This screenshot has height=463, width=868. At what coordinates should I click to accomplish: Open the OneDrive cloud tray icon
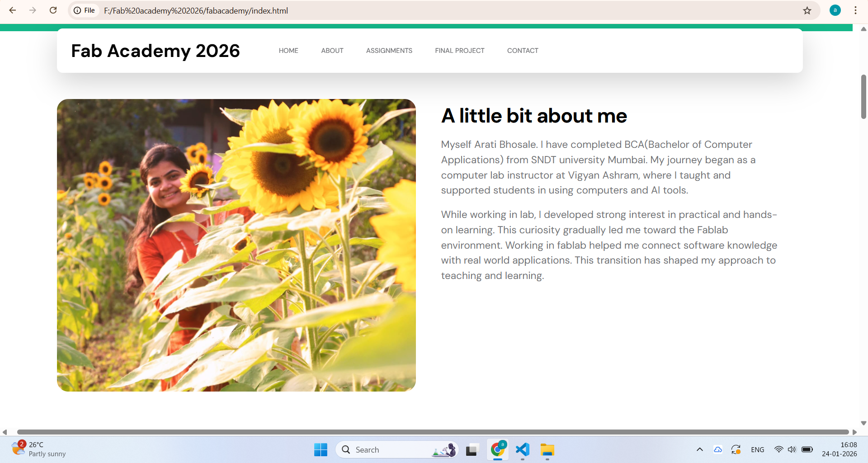[718, 449]
